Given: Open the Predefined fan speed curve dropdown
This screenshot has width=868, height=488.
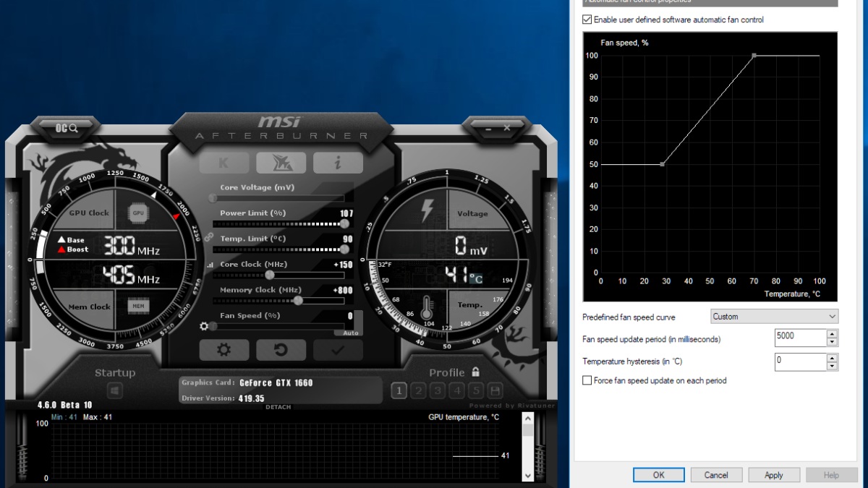Looking at the screenshot, I should [x=774, y=316].
